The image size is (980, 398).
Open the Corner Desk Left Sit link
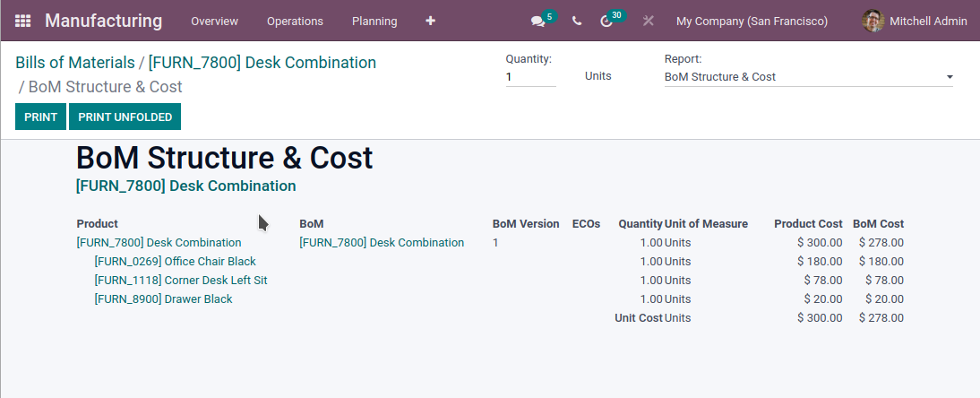tap(181, 281)
